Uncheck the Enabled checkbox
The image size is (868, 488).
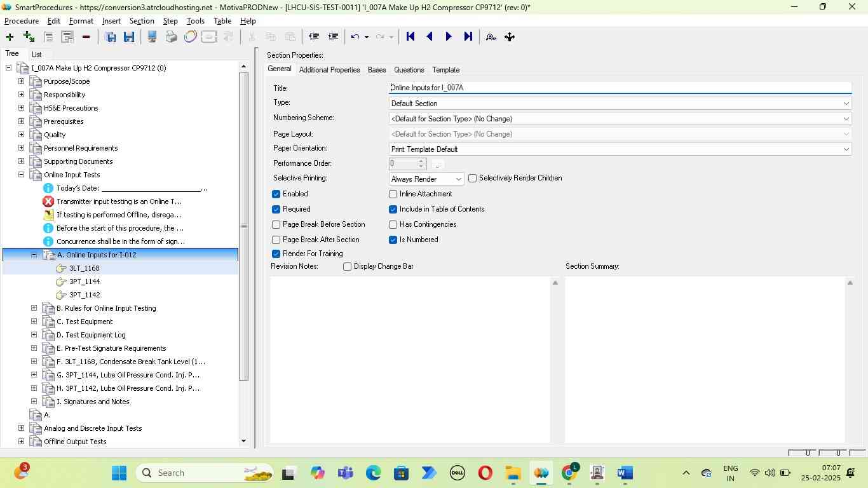276,194
